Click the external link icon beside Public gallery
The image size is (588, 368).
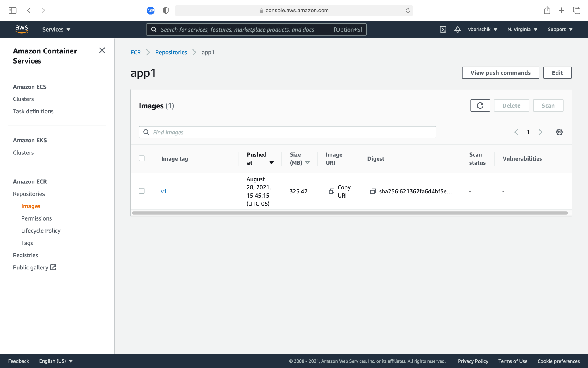click(53, 267)
